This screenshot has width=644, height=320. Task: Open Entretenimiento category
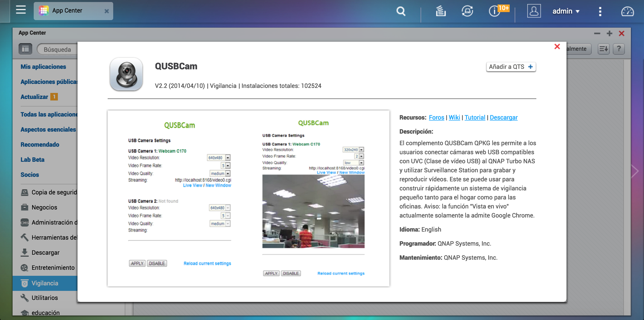point(48,268)
